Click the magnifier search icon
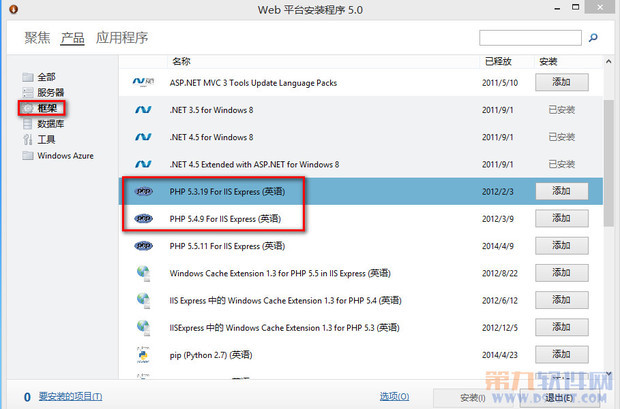The width and height of the screenshot is (620, 409). (x=593, y=38)
